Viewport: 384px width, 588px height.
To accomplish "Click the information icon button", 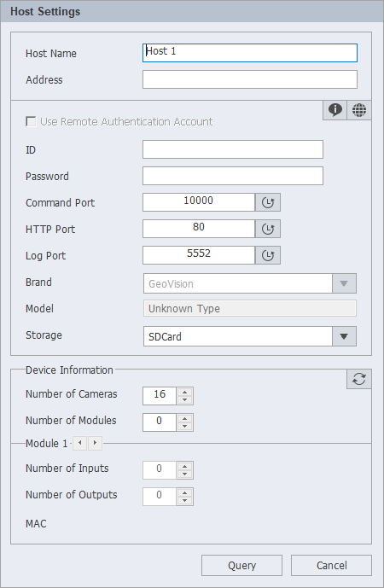I will point(335,110).
